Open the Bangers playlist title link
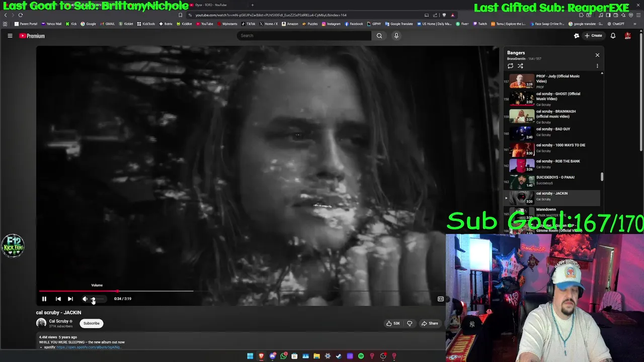The width and height of the screenshot is (644, 362). [516, 53]
